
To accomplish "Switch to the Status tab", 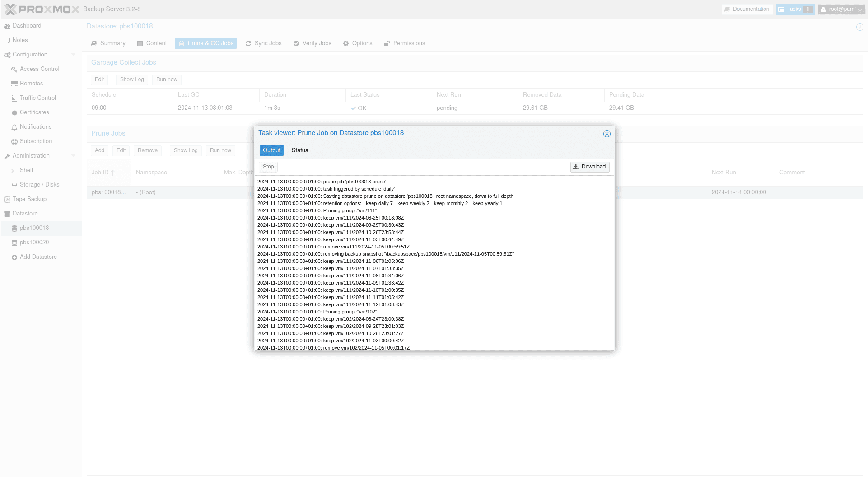I will (x=299, y=150).
